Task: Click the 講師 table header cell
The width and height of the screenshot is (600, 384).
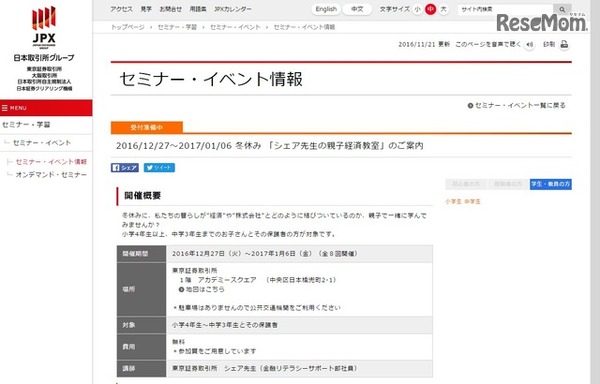Action: pos(142,369)
